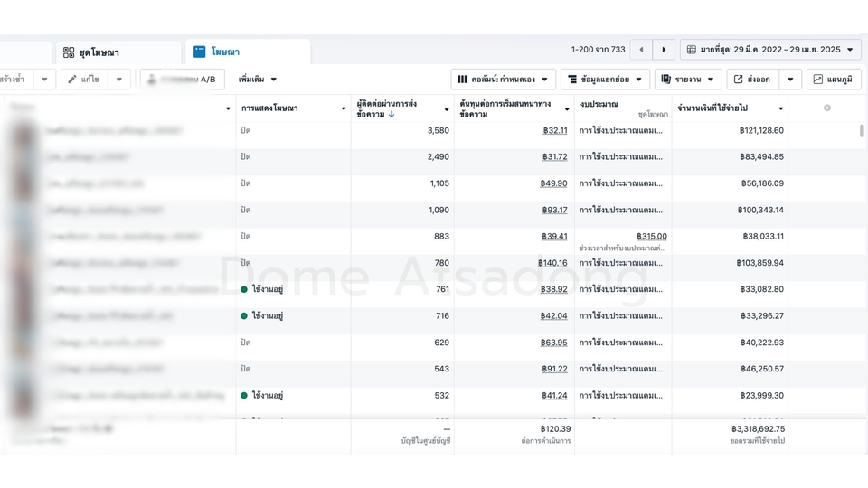Screen dimensions: 868x488
Task: Go to next results page arrow
Action: coord(664,49)
